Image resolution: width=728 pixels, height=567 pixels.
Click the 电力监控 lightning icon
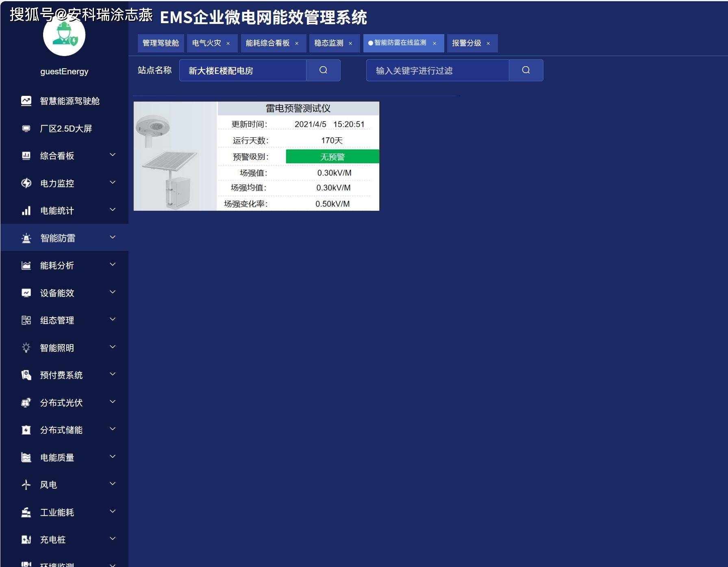click(x=26, y=183)
